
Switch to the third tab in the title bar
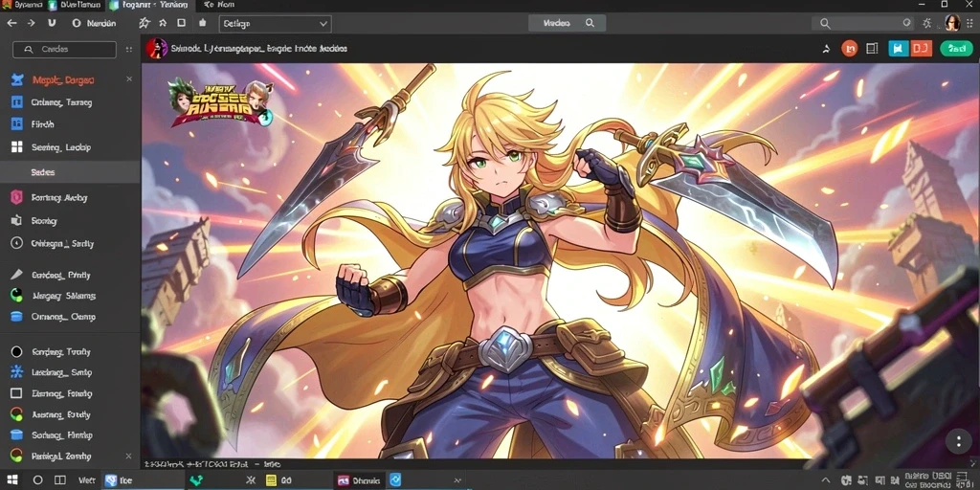tap(148, 5)
